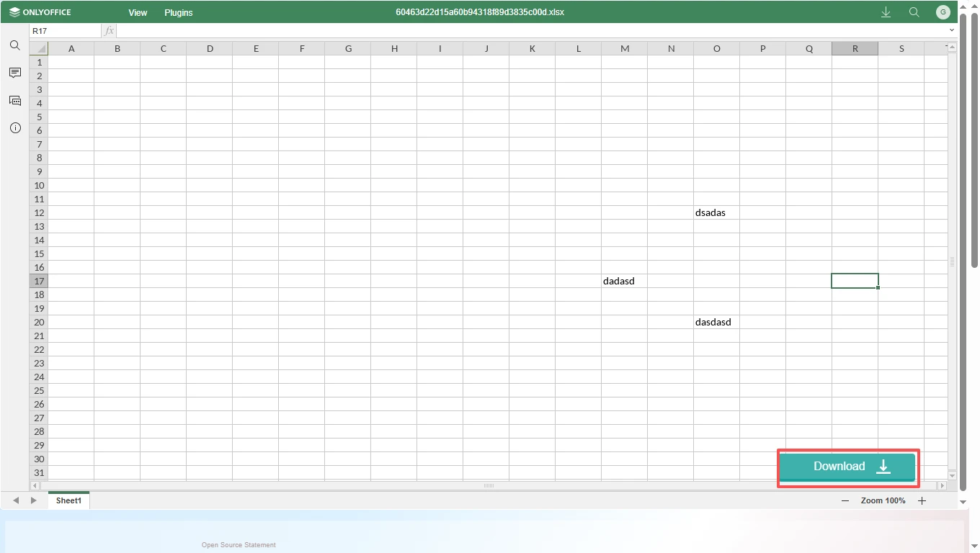
Task: Select row 31 header
Action: 39,472
